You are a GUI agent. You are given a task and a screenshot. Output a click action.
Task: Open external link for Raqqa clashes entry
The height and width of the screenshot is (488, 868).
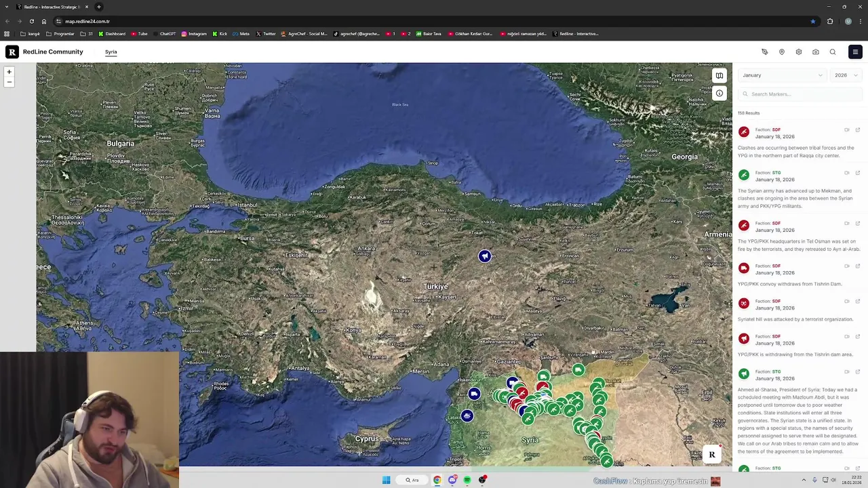coord(857,129)
